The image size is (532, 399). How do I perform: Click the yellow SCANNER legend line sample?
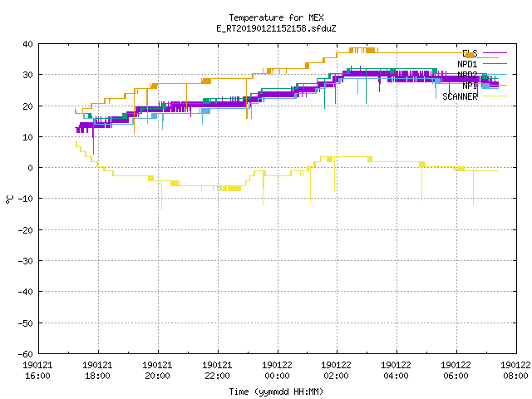495,96
